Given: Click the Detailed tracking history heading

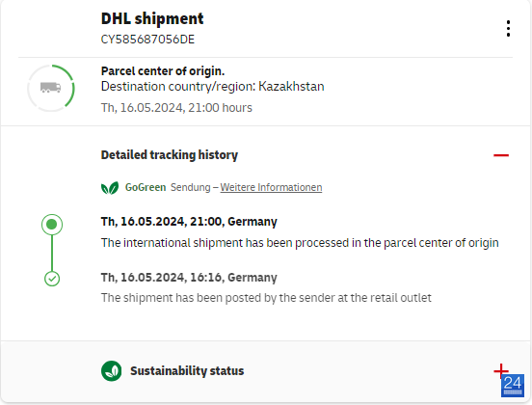Looking at the screenshot, I should (x=170, y=155).
